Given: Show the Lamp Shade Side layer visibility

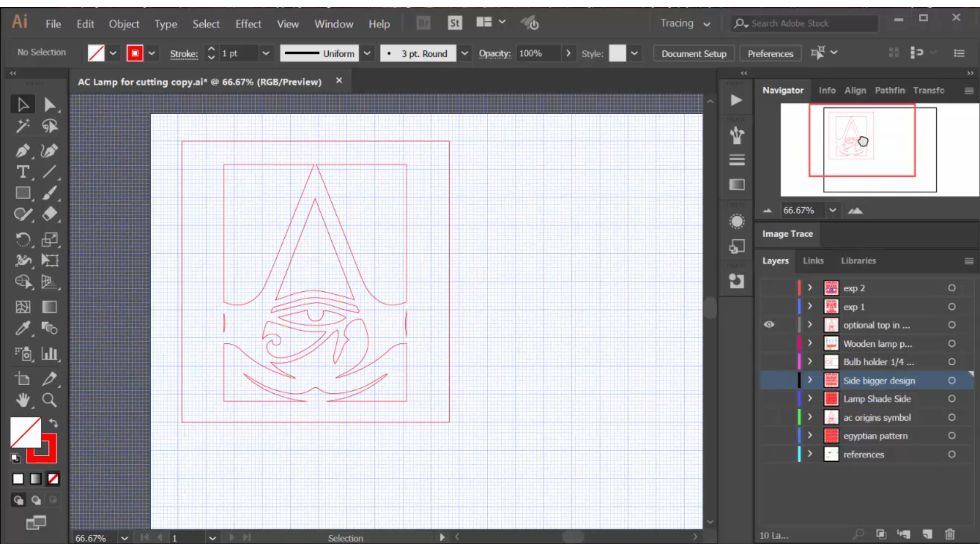Looking at the screenshot, I should pyautogui.click(x=769, y=399).
